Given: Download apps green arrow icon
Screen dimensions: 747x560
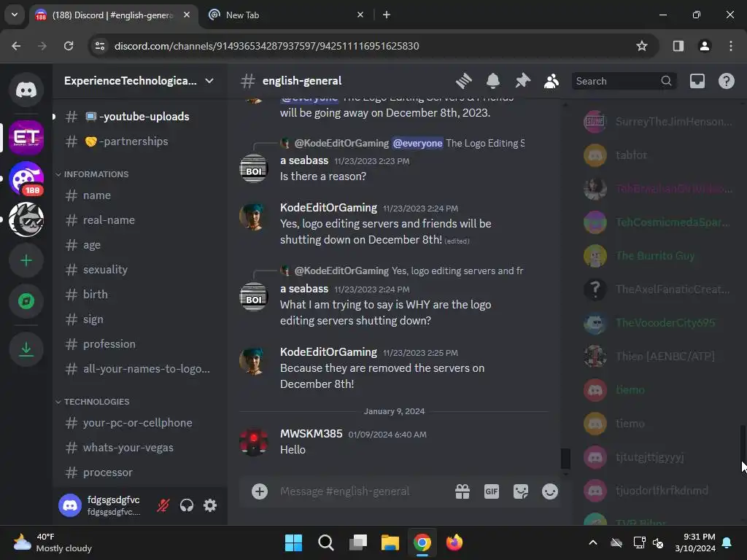Looking at the screenshot, I should click(26, 349).
